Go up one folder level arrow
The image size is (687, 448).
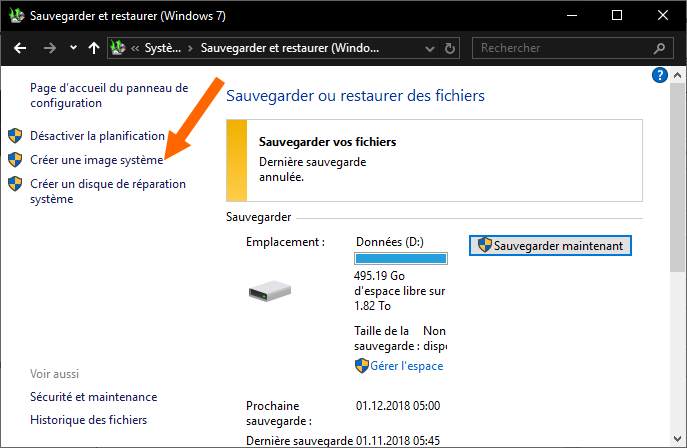[94, 48]
